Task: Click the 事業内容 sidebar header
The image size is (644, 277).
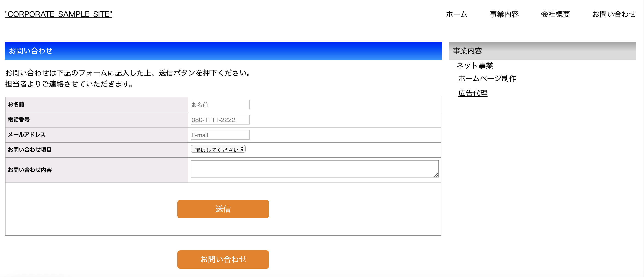Action: 467,52
